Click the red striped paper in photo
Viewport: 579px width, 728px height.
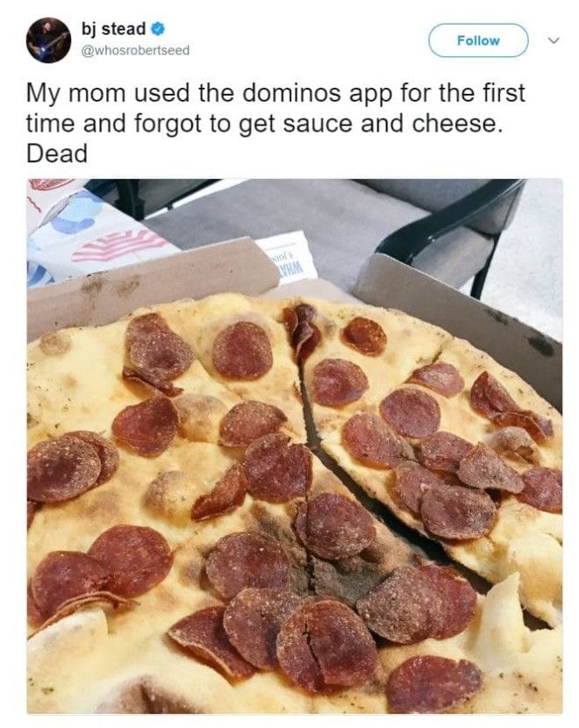pos(118,245)
